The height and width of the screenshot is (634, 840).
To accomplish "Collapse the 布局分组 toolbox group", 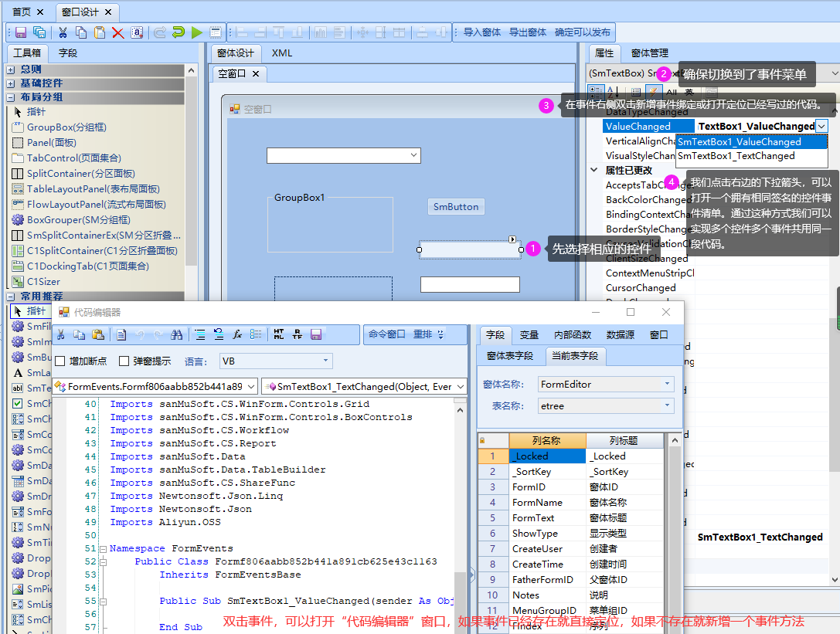I will [x=11, y=97].
